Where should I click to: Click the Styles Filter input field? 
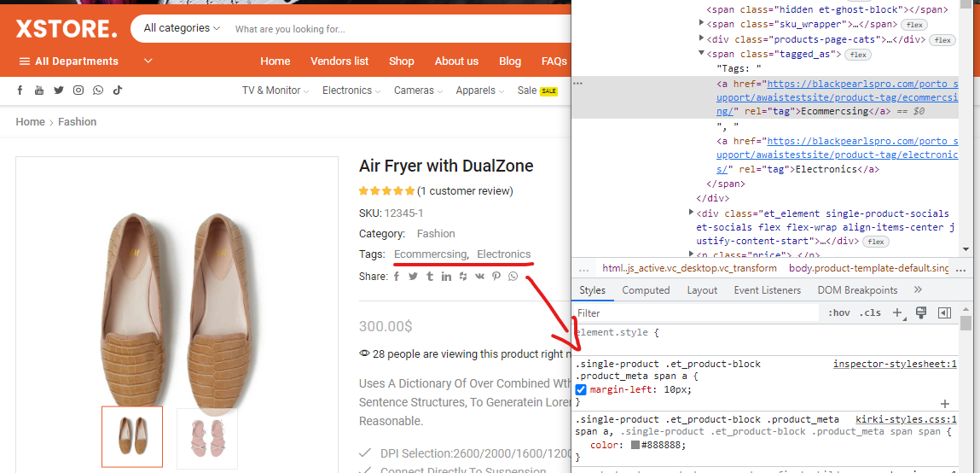coord(696,312)
